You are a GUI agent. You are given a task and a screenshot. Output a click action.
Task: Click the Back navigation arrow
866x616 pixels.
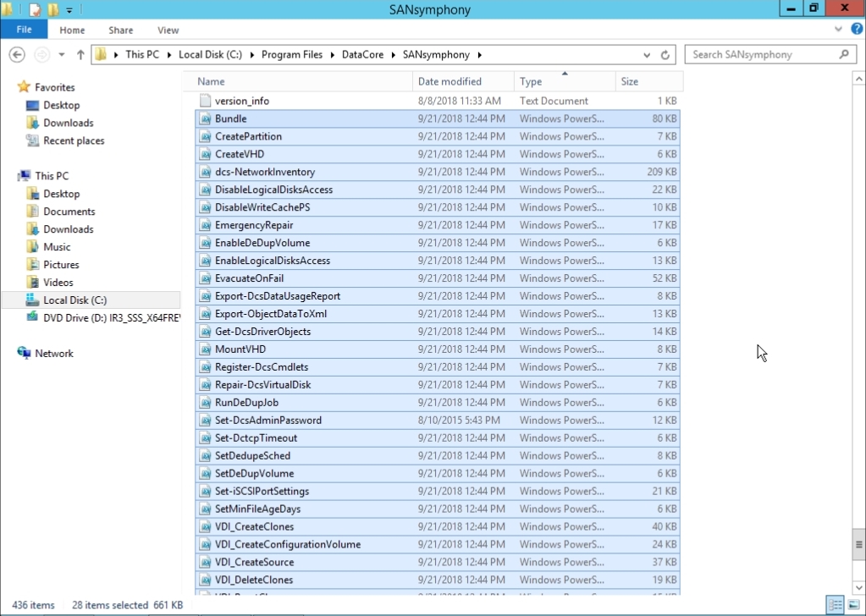click(17, 55)
